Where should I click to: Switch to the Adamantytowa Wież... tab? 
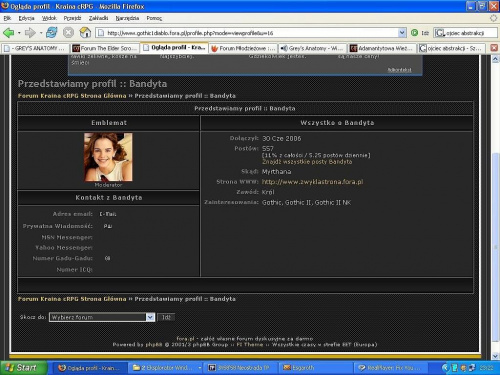[382, 48]
